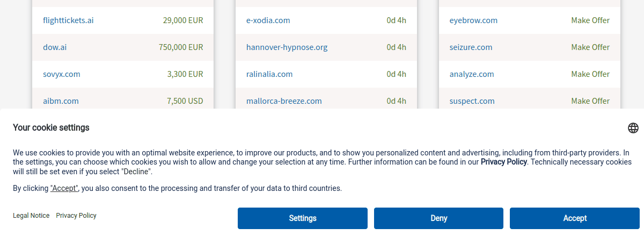The width and height of the screenshot is (644, 242).
Task: Select the ralinalia.com domain link
Action: click(x=269, y=74)
